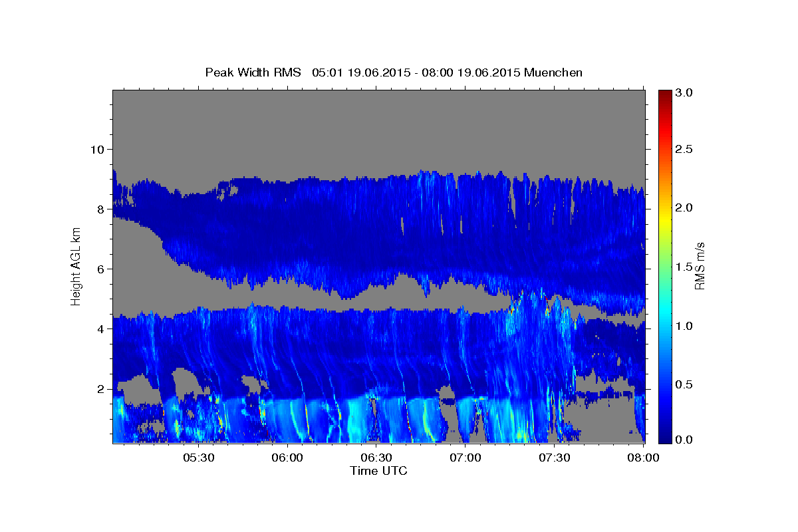Click the 'Muenchen' location in title
798x532 pixels.
pyautogui.click(x=553, y=72)
